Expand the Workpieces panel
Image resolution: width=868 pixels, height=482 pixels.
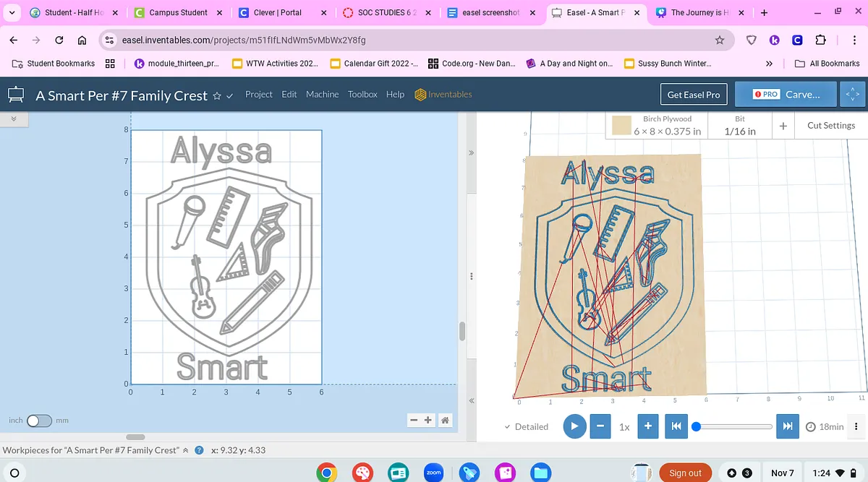click(x=186, y=450)
